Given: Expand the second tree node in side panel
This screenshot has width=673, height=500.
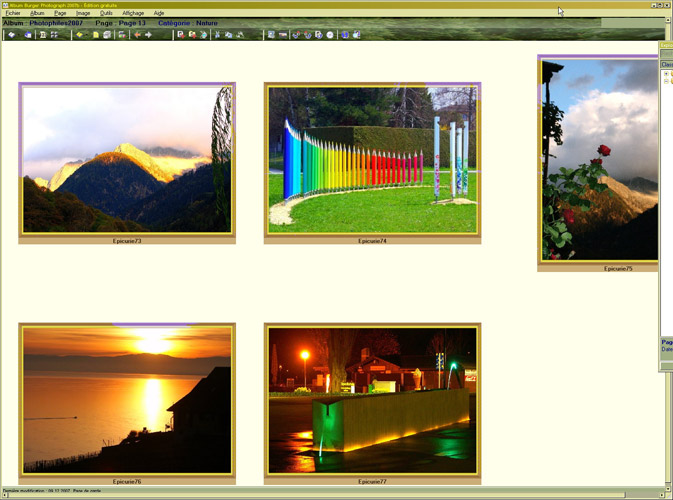Looking at the screenshot, I should [x=666, y=81].
